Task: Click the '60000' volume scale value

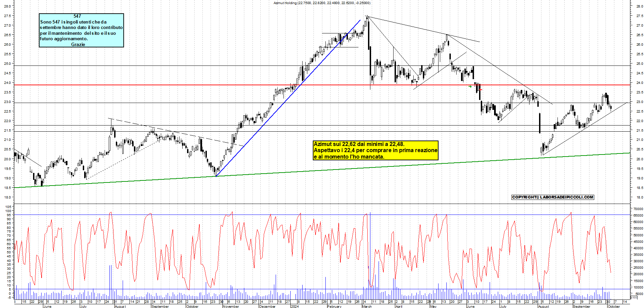Action: point(638,222)
